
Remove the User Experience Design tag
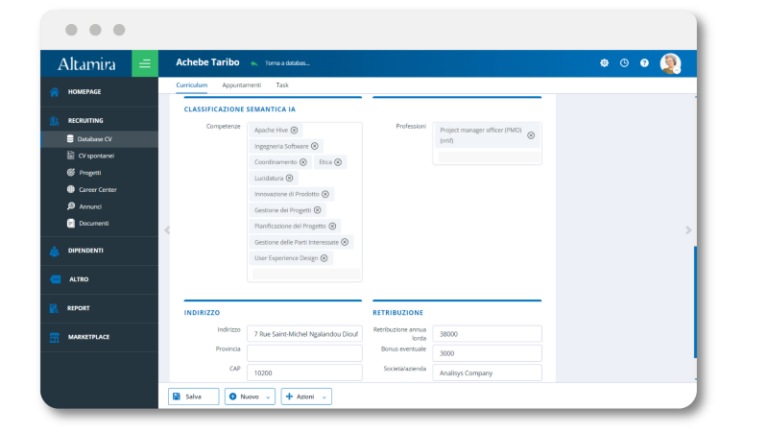pyautogui.click(x=324, y=258)
